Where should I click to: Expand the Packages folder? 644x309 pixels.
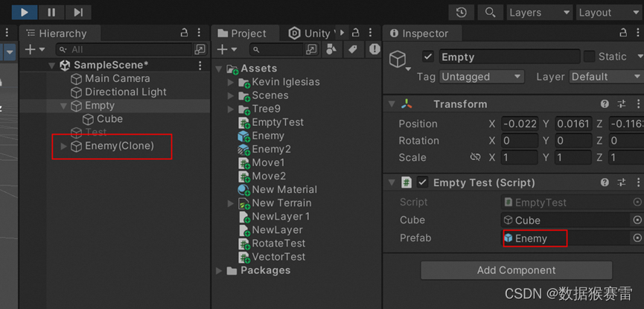click(x=219, y=271)
